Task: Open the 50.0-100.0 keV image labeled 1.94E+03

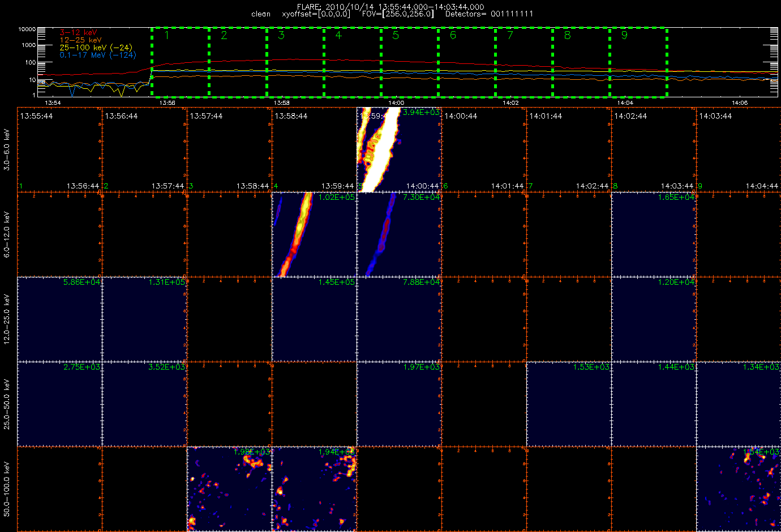Action: 314,489
